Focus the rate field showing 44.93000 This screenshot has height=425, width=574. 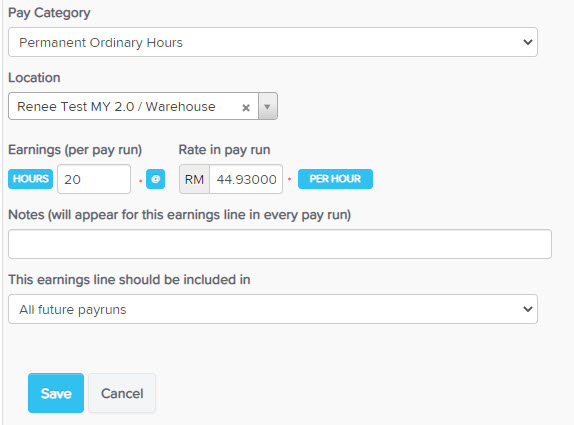point(246,179)
